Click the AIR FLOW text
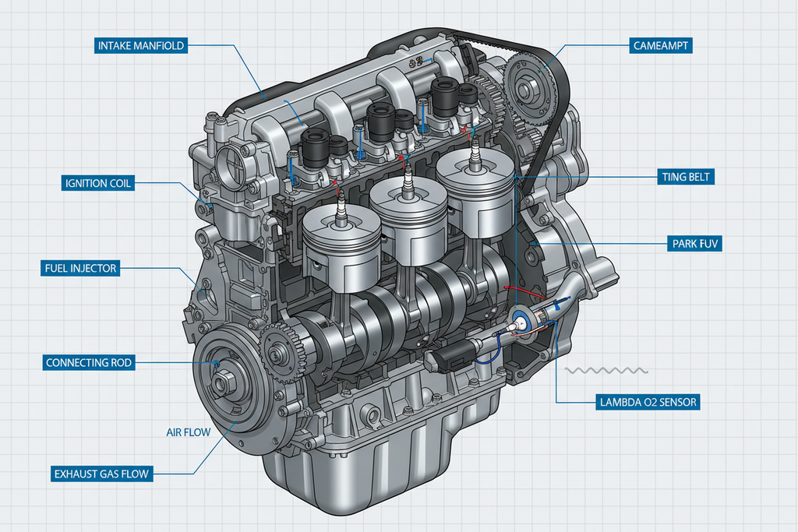Image resolution: width=798 pixels, height=532 pixels. [x=189, y=432]
